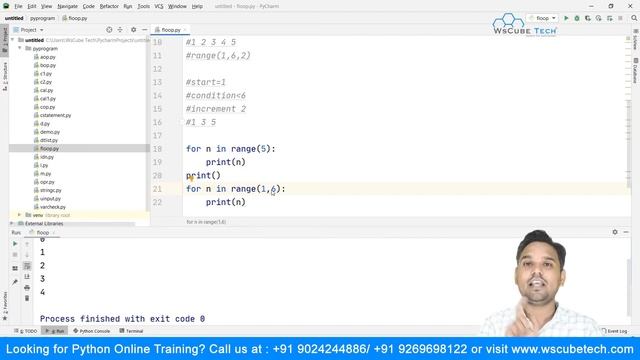
Task: Select stringc.py in the project tree
Action: (x=51, y=190)
